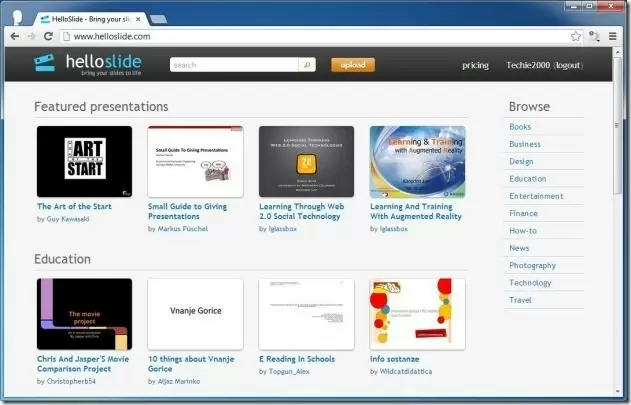Click the logout link
The width and height of the screenshot is (631, 405).
[x=568, y=65]
